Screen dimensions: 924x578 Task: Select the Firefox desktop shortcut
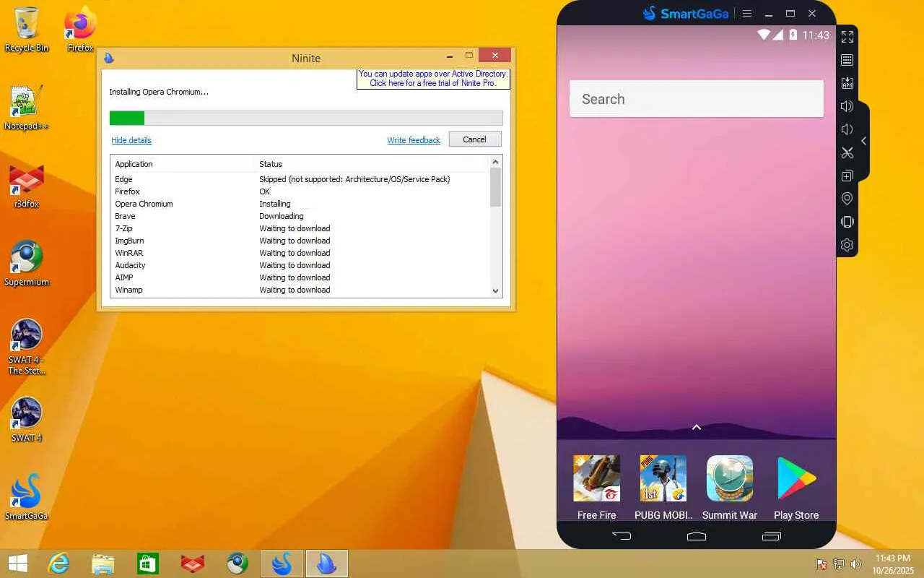coord(80,30)
